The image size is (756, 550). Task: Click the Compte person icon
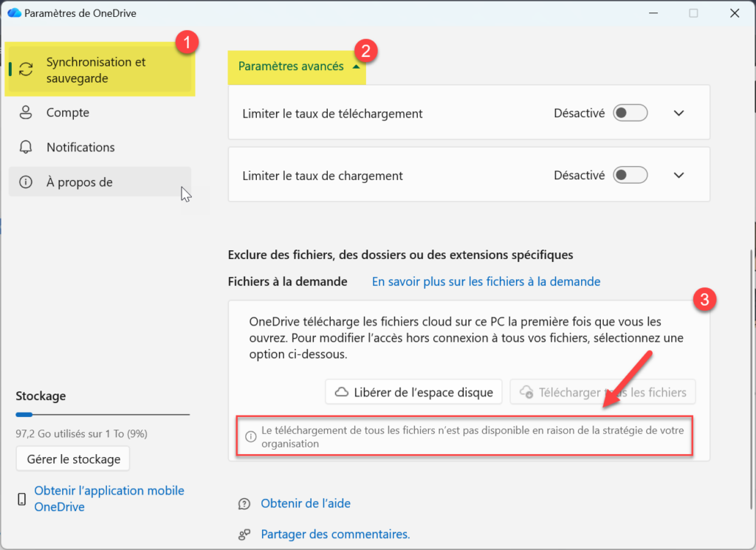[26, 113]
